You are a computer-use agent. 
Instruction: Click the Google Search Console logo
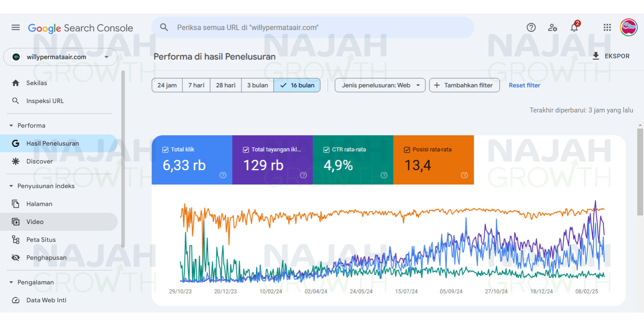click(x=80, y=28)
